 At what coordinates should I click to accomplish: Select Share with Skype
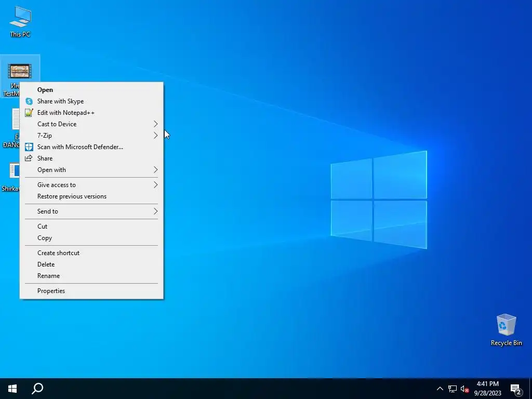tap(91, 101)
